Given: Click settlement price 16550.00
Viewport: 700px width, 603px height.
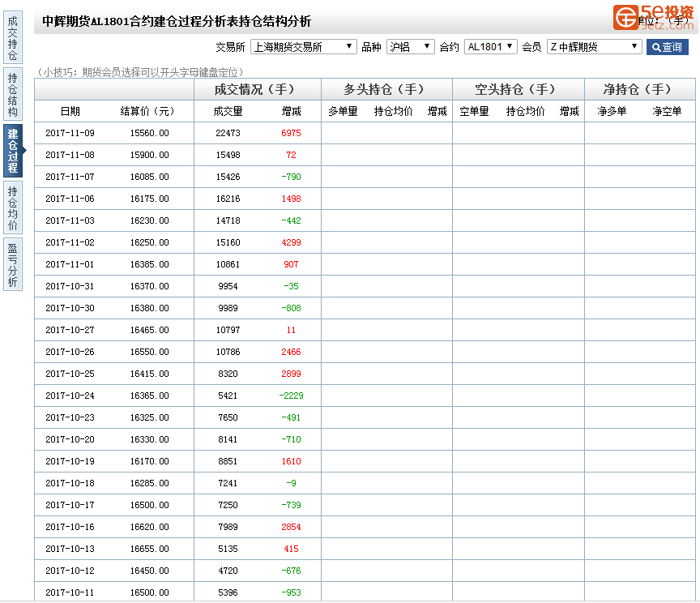Looking at the screenshot, I should (x=150, y=352).
